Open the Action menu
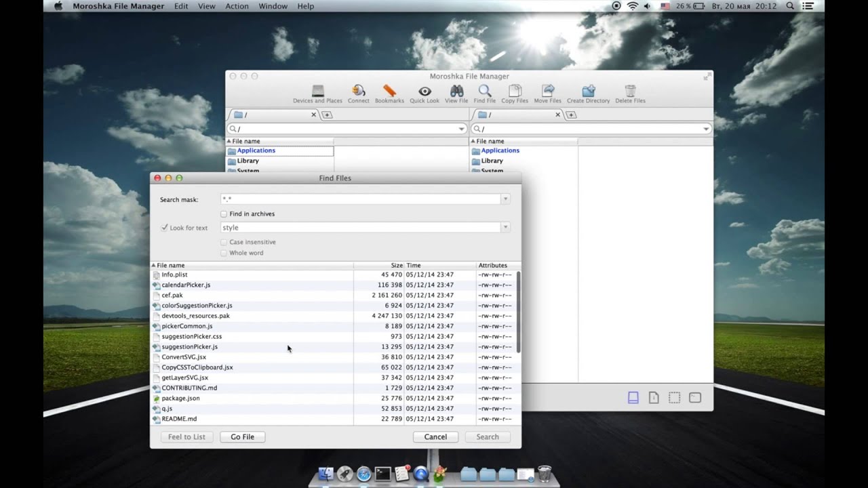 [237, 6]
